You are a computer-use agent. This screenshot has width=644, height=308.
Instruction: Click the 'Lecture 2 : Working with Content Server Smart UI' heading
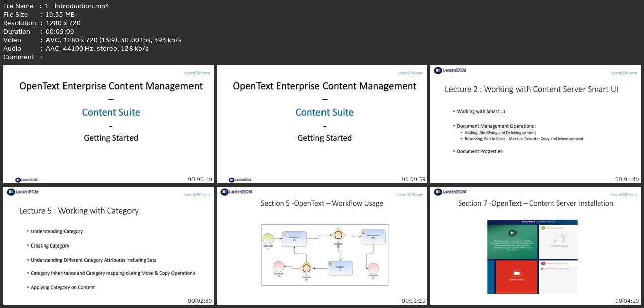coord(532,89)
